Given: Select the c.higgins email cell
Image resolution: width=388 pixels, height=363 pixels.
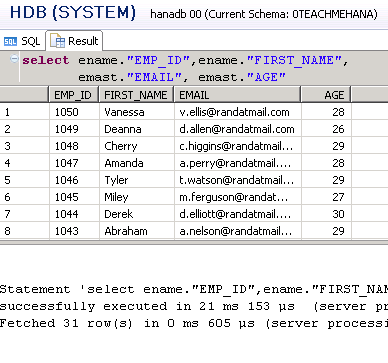Looking at the screenshot, I should (x=238, y=146).
